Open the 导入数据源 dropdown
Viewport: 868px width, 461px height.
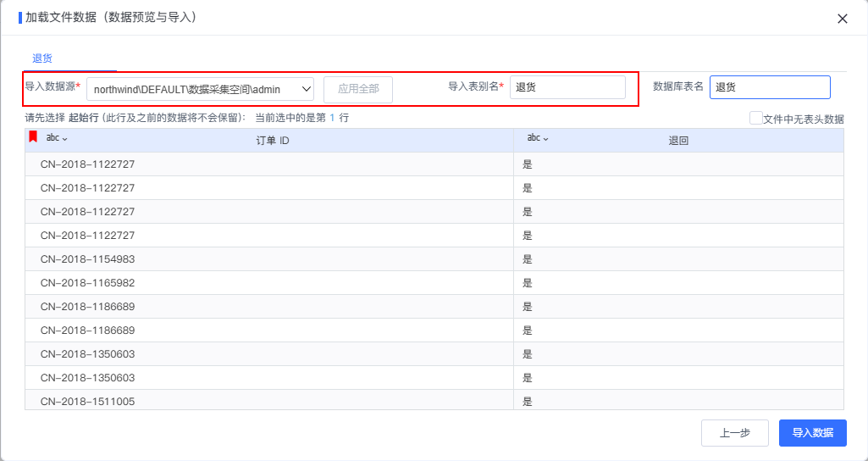pos(201,89)
